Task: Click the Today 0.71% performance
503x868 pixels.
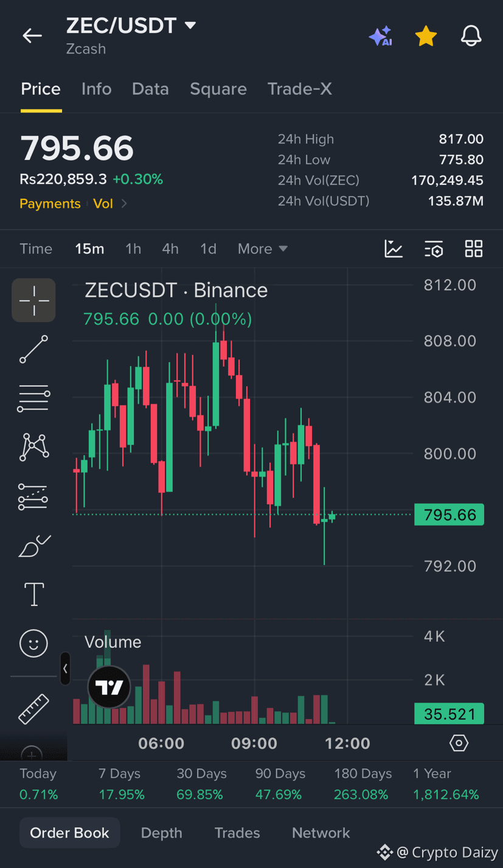Action: click(39, 784)
